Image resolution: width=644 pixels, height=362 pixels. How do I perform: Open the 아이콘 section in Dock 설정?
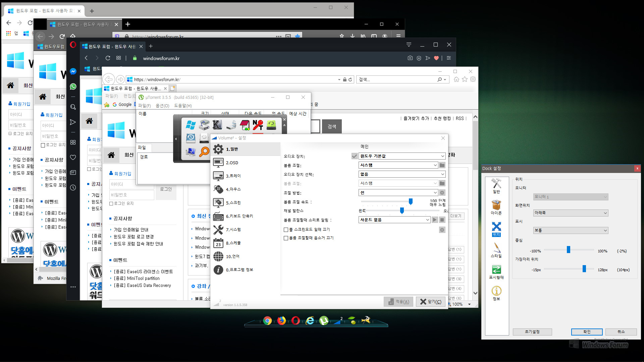496,207
